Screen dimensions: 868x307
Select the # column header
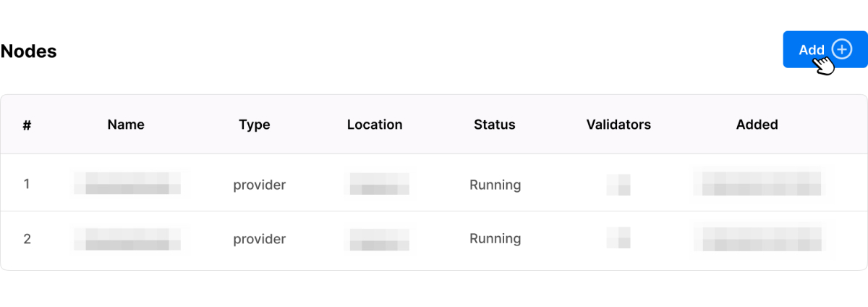pyautogui.click(x=27, y=125)
